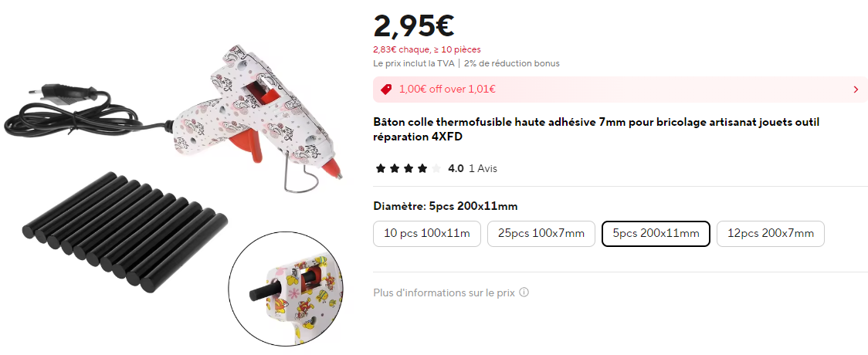The height and width of the screenshot is (355, 868).
Task: Click the 2% de réduction bonus text
Action: click(511, 63)
